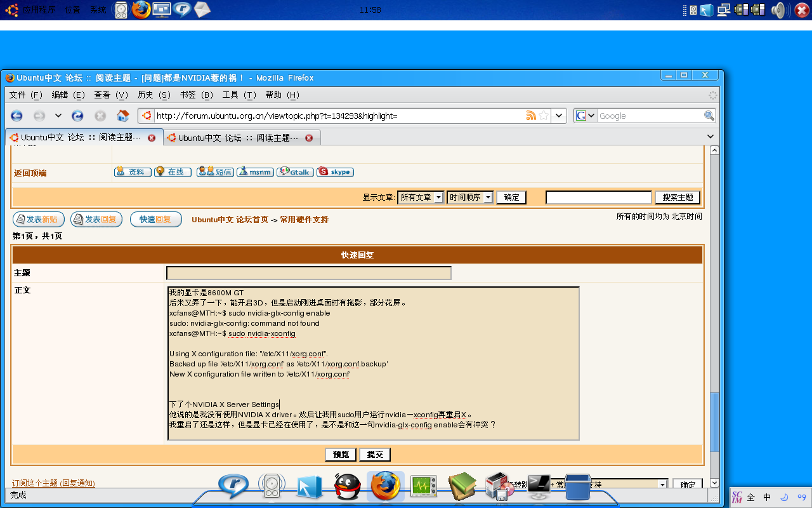
Task: Open the 书签 (B) menu
Action: click(x=197, y=95)
